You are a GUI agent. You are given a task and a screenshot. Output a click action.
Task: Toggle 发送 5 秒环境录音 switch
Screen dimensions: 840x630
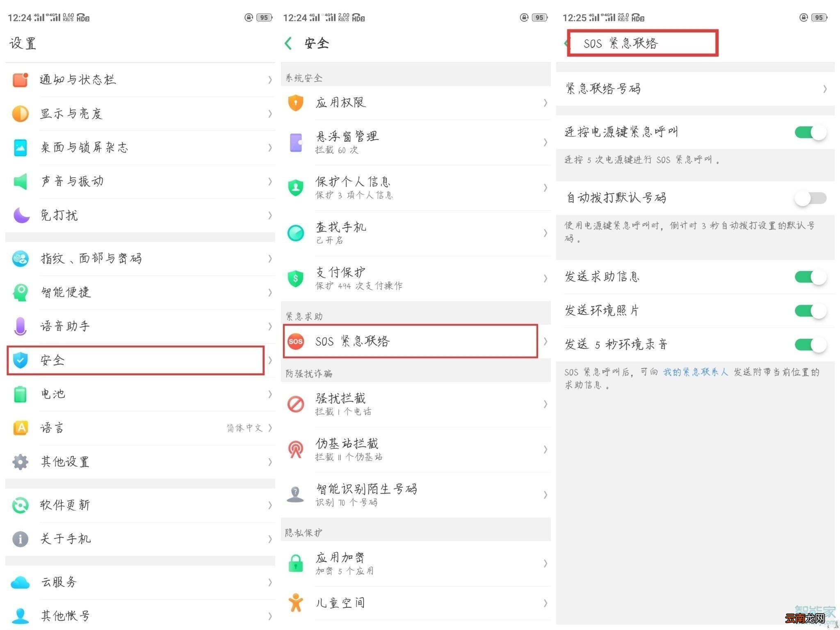[810, 345]
